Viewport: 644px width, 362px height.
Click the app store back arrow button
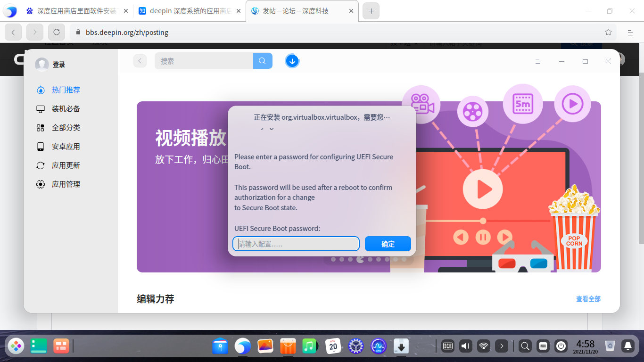click(x=140, y=61)
